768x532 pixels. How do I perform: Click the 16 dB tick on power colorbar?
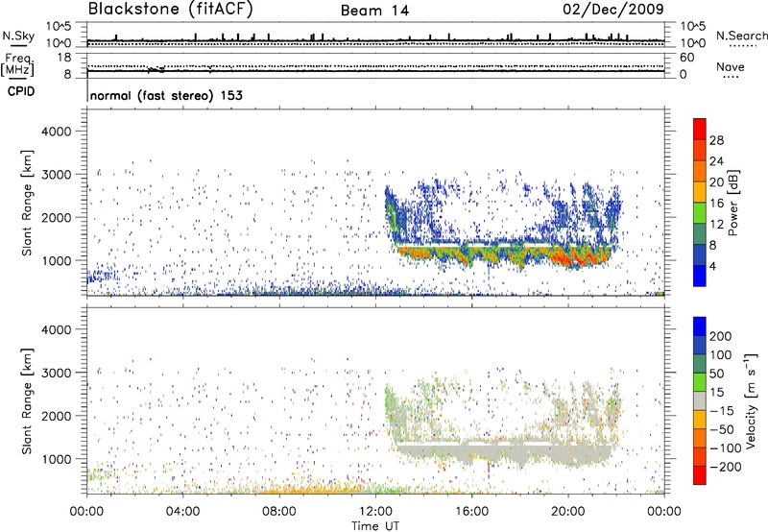point(716,204)
